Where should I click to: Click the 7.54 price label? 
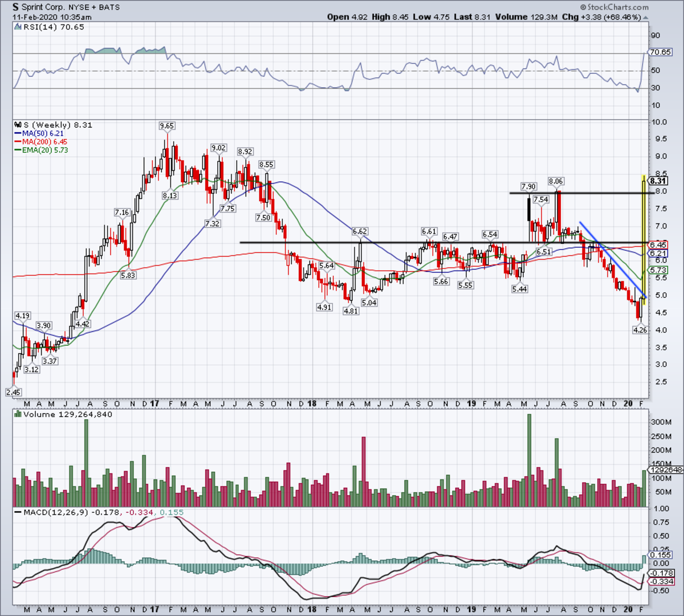(540, 199)
